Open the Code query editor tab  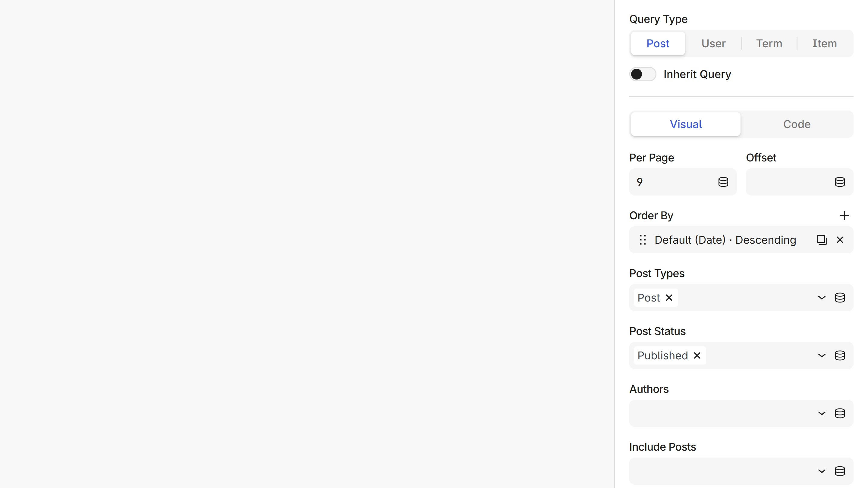pos(797,124)
